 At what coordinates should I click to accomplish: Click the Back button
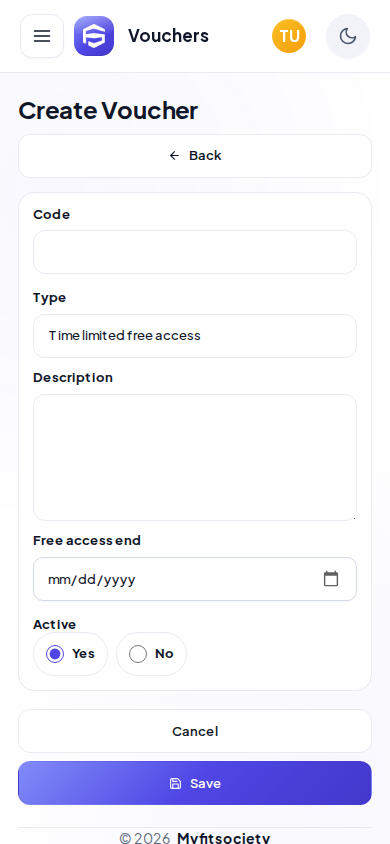[x=195, y=156]
